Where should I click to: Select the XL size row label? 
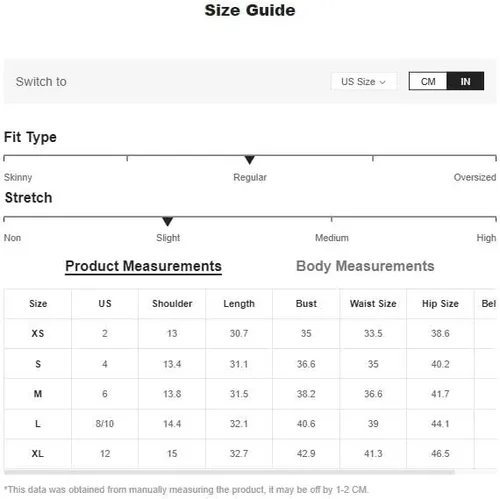coord(38,454)
